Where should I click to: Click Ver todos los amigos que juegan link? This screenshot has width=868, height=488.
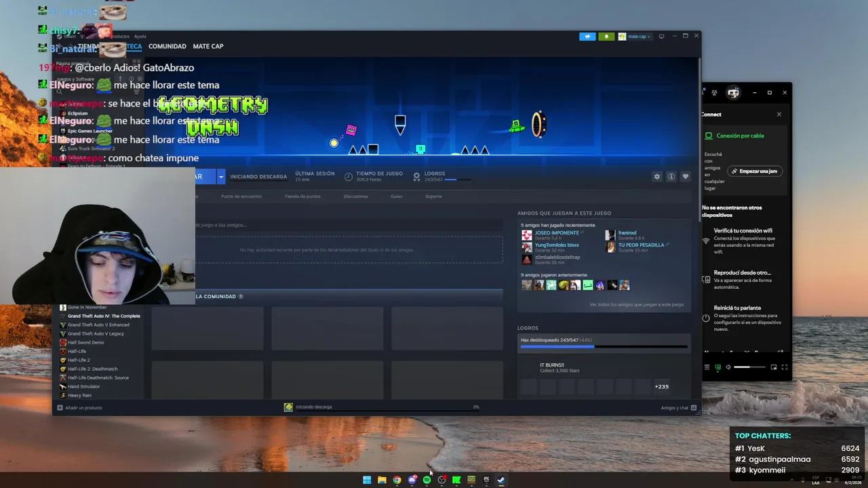[x=636, y=304]
